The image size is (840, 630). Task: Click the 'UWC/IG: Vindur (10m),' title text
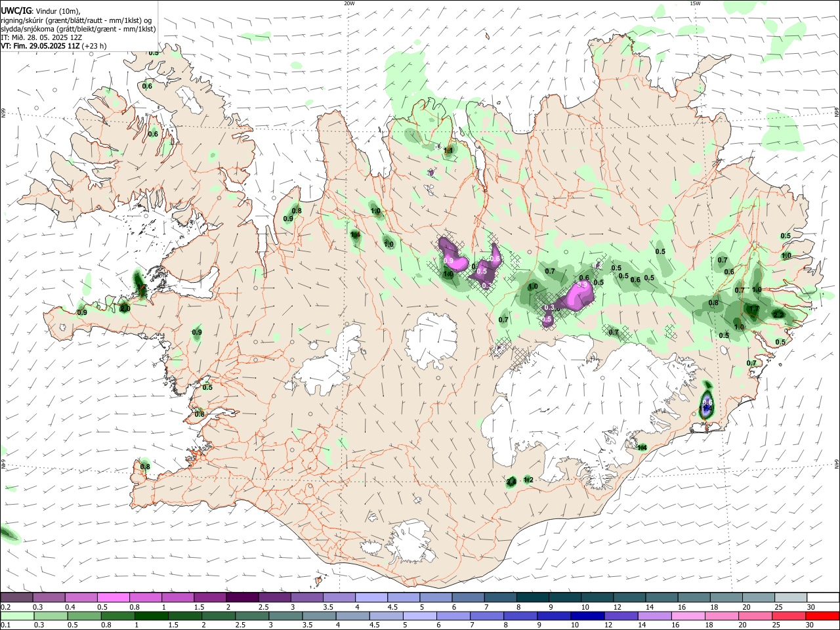41,11
